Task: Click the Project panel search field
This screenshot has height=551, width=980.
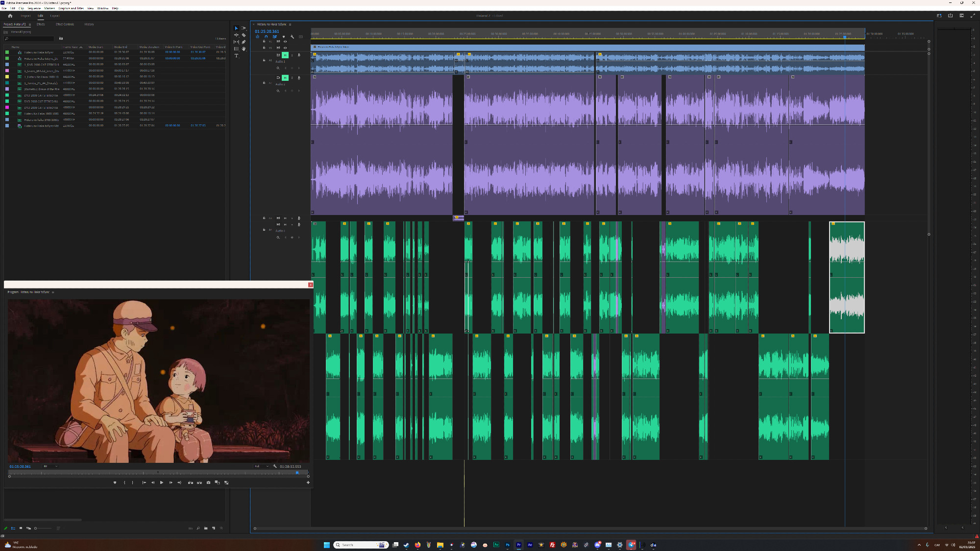Action: 28,39
